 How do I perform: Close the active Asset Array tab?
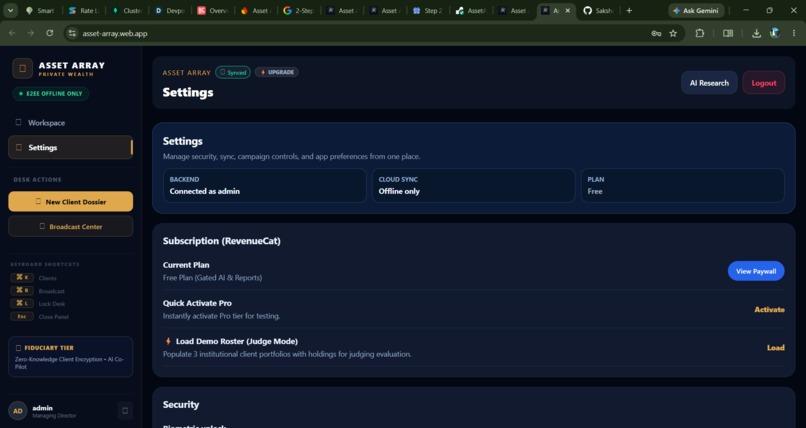coord(567,10)
